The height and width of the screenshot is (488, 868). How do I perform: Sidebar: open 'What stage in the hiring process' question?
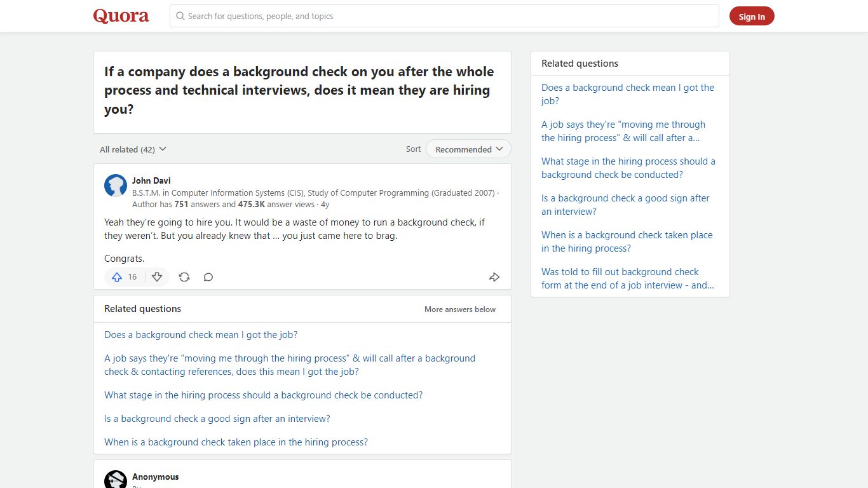[628, 168]
